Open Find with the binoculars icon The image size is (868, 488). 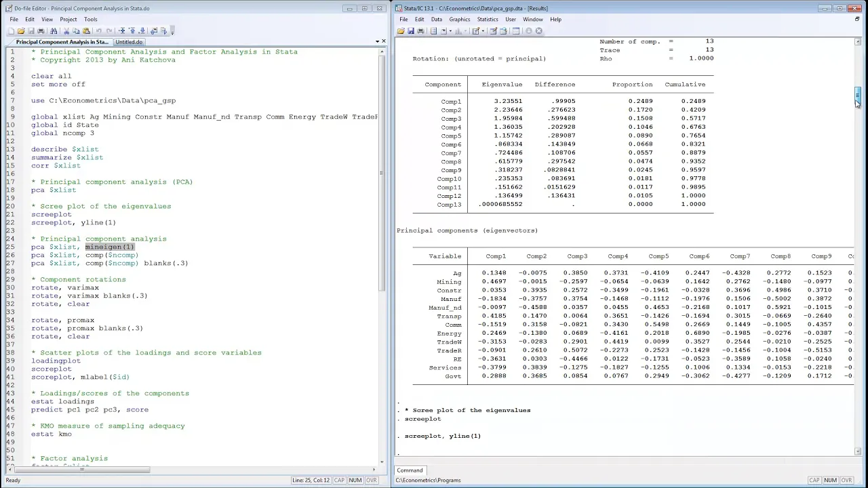[x=54, y=31]
